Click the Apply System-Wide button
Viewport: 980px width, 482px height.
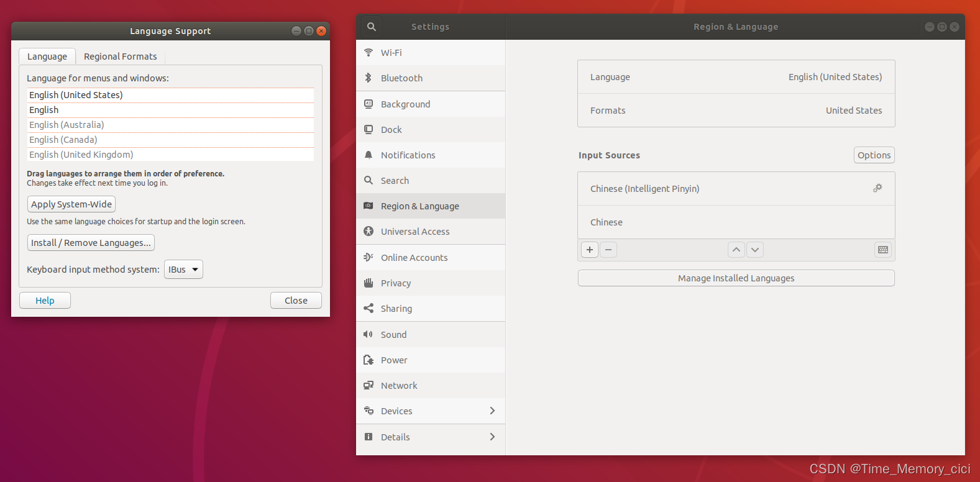[x=71, y=204]
